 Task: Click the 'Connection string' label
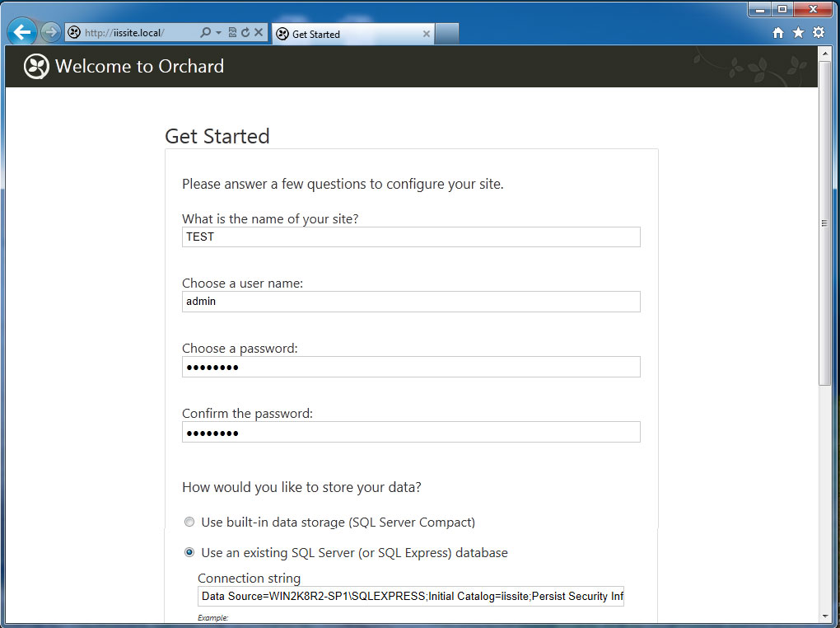(x=249, y=578)
